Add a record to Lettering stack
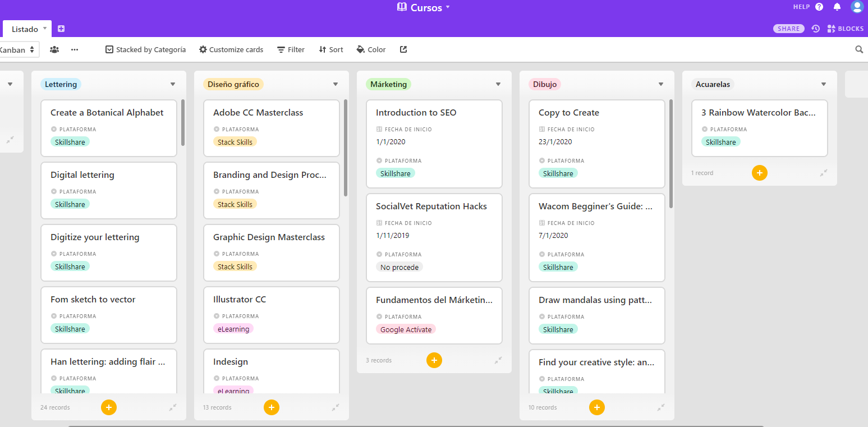 point(109,407)
